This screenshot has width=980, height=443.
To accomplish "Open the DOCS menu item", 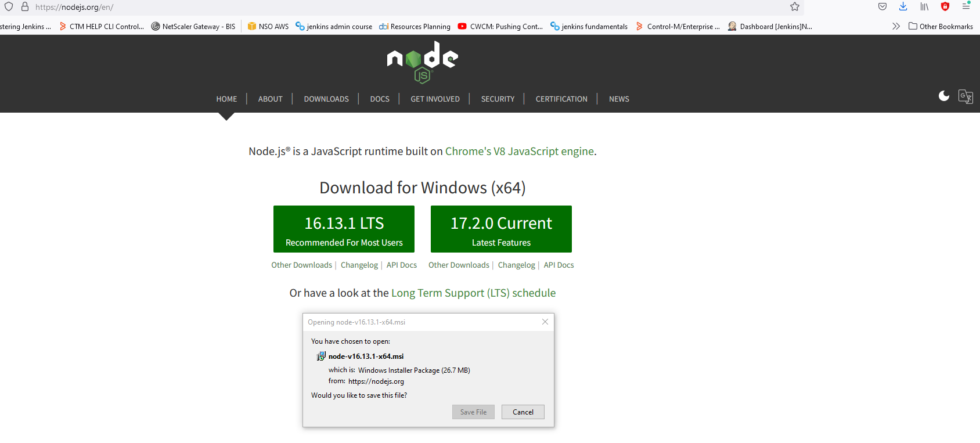I will click(x=380, y=99).
